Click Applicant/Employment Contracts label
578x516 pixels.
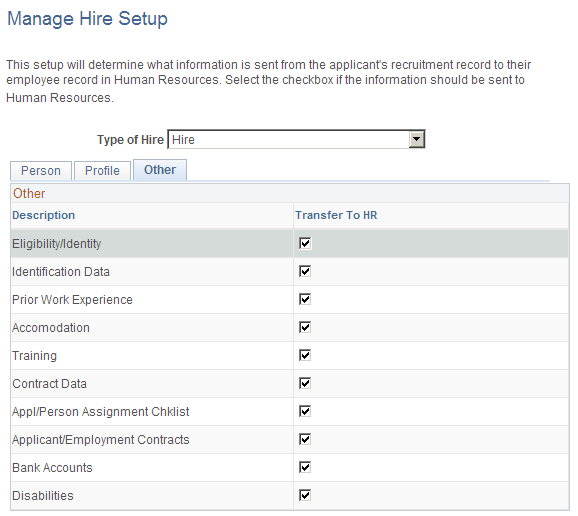[101, 440]
